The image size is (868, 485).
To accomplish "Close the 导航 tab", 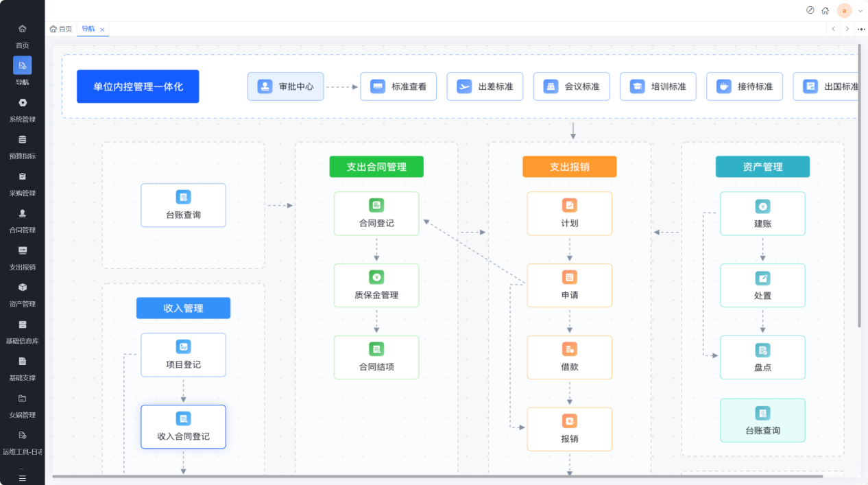I will tap(102, 29).
